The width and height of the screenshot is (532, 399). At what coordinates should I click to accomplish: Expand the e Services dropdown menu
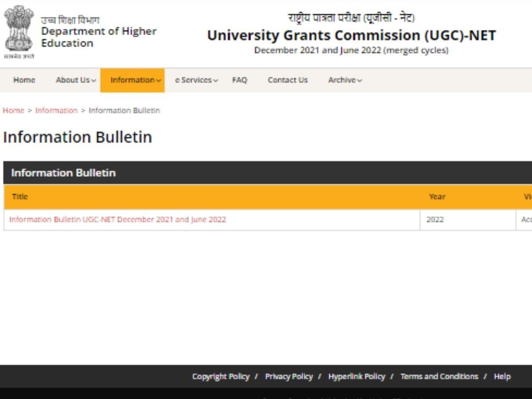tap(196, 80)
